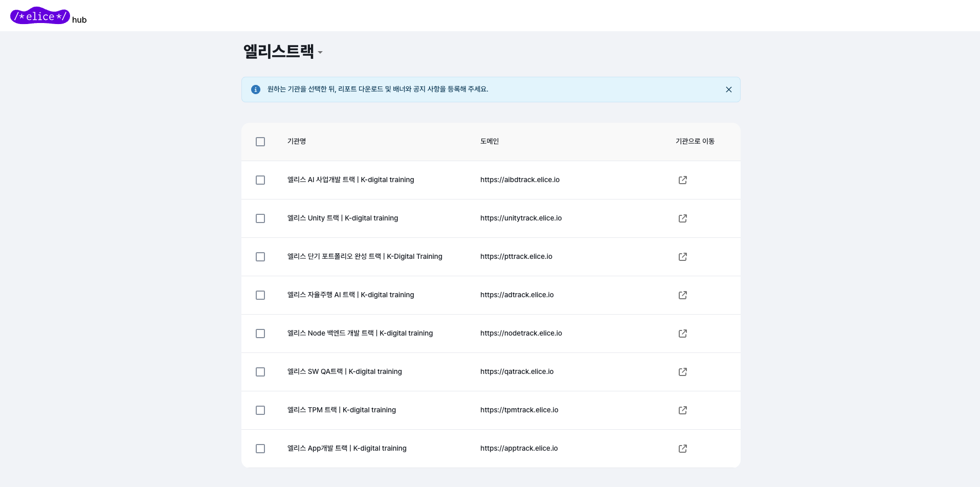This screenshot has width=980, height=487.
Task: Select 엘리스 App개발 트랙 name text
Action: coord(347,448)
